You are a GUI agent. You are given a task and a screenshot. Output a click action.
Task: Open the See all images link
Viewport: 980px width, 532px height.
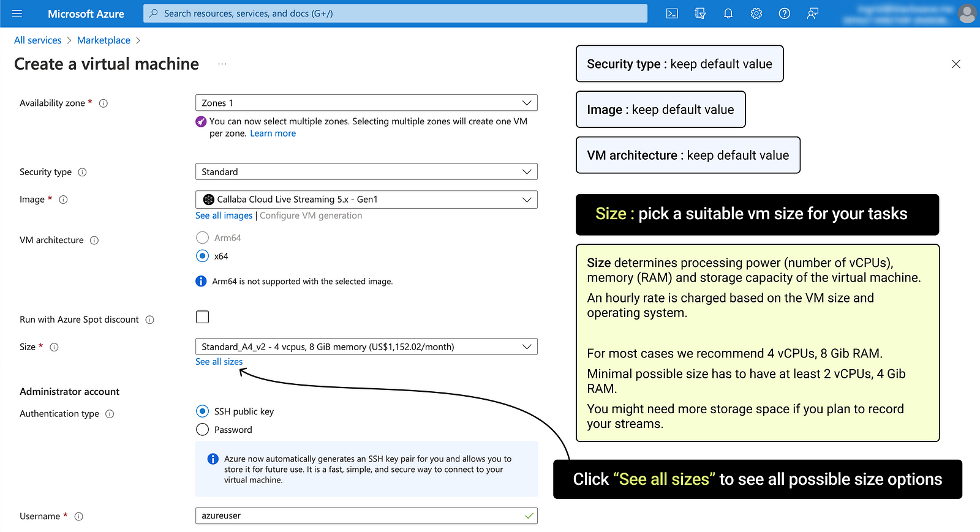coord(224,215)
